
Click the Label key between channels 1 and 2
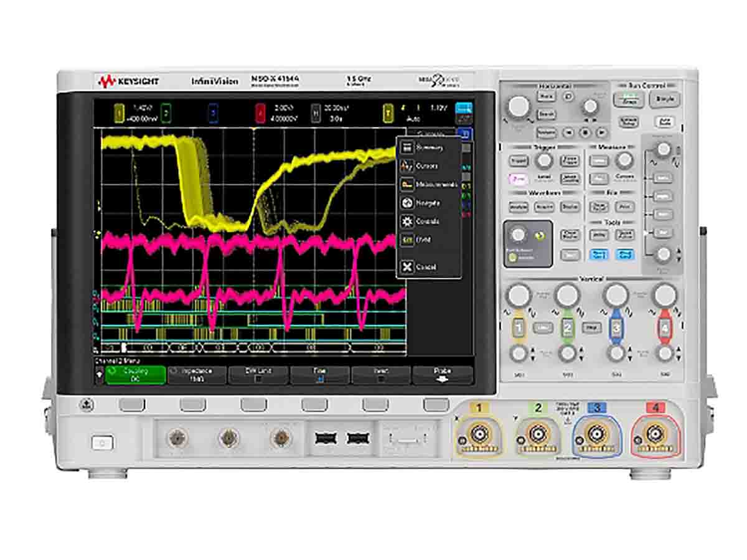click(543, 328)
